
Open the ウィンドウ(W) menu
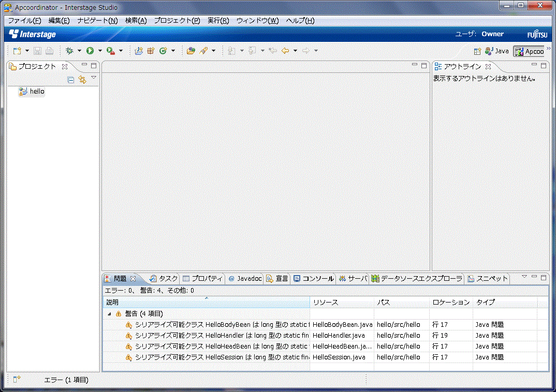pyautogui.click(x=257, y=21)
